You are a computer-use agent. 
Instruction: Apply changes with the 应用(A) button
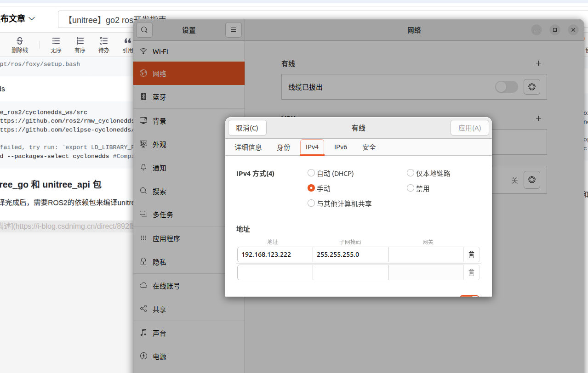pos(469,128)
